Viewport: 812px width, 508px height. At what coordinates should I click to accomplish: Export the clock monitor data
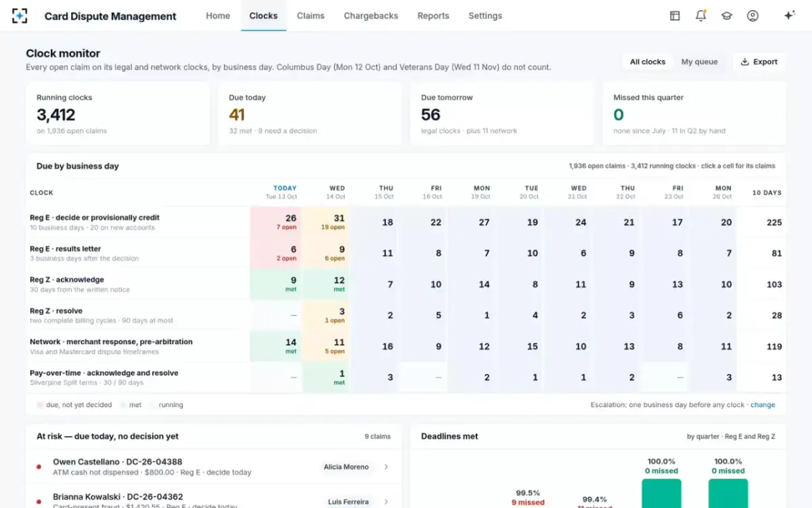tap(759, 62)
